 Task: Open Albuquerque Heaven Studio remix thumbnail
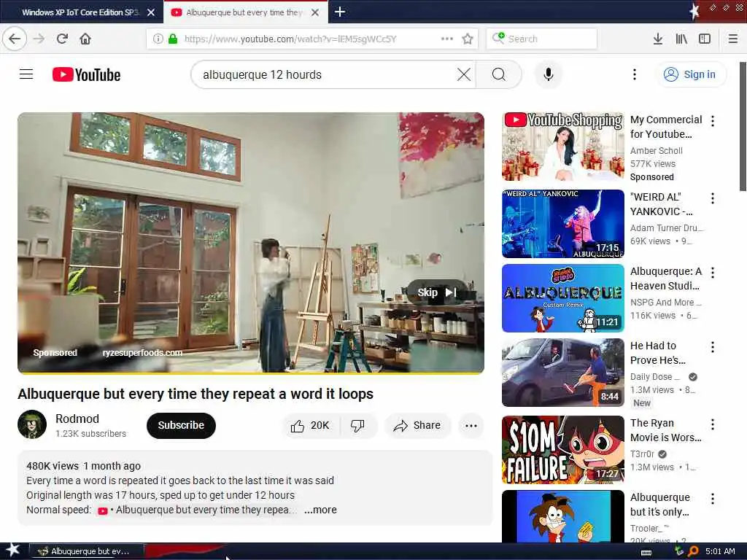pyautogui.click(x=562, y=298)
